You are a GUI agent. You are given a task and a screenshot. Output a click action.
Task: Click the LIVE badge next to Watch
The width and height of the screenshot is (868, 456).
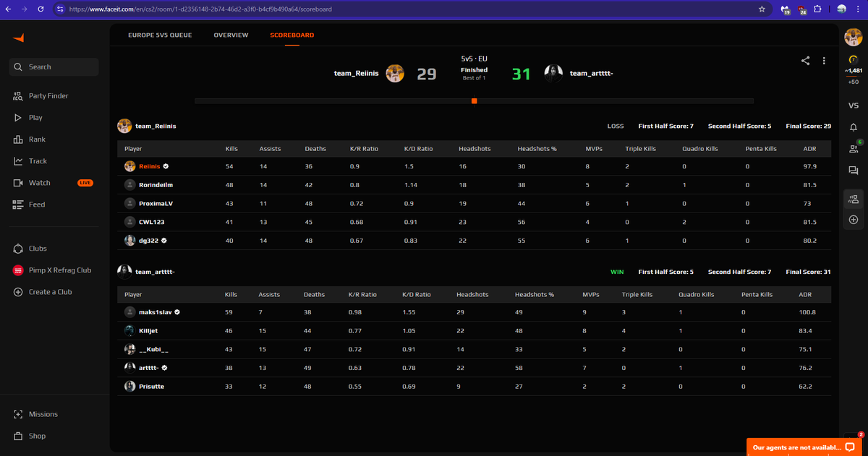85,183
